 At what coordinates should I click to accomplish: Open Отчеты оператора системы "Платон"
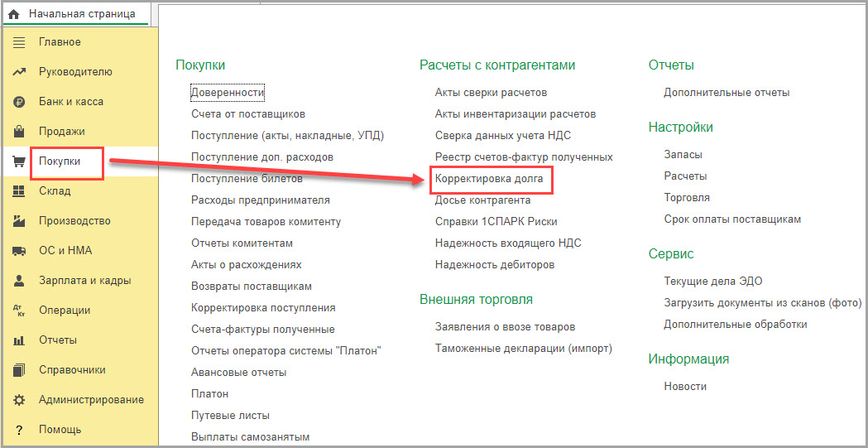point(286,351)
